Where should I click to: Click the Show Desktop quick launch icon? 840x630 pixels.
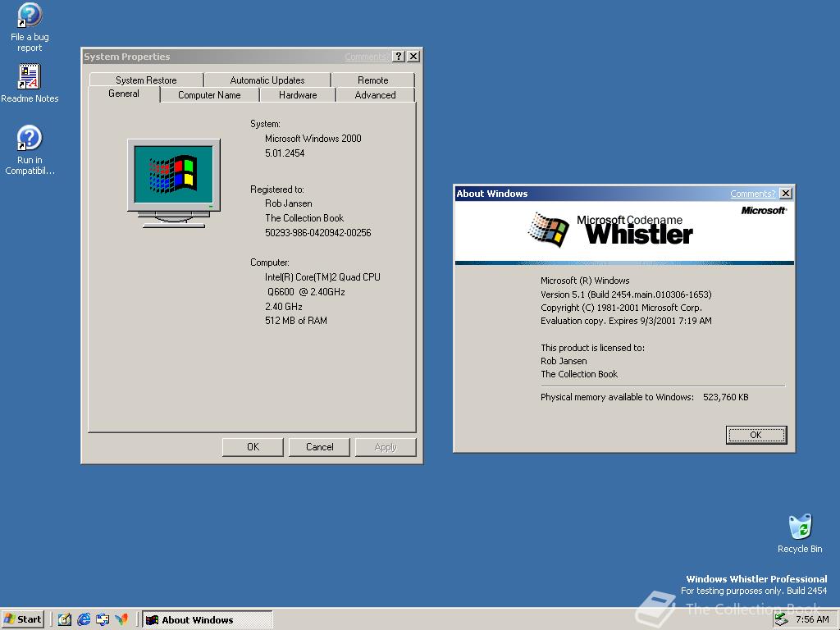click(64, 620)
